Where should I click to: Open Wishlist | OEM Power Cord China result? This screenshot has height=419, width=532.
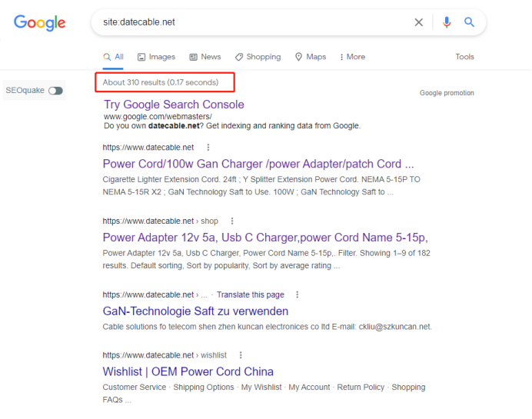pos(188,371)
